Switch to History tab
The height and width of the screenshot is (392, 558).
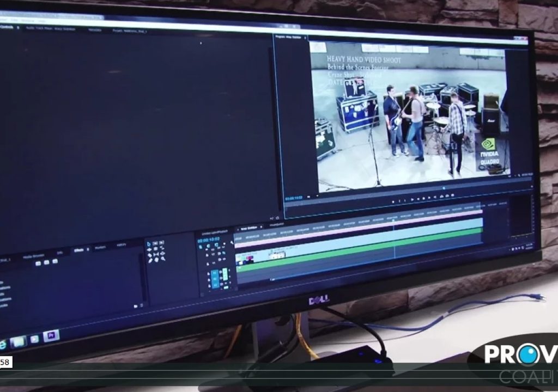(122, 245)
